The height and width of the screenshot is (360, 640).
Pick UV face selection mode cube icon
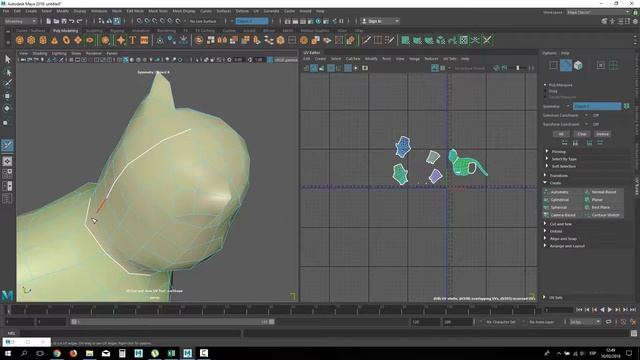coord(578,65)
